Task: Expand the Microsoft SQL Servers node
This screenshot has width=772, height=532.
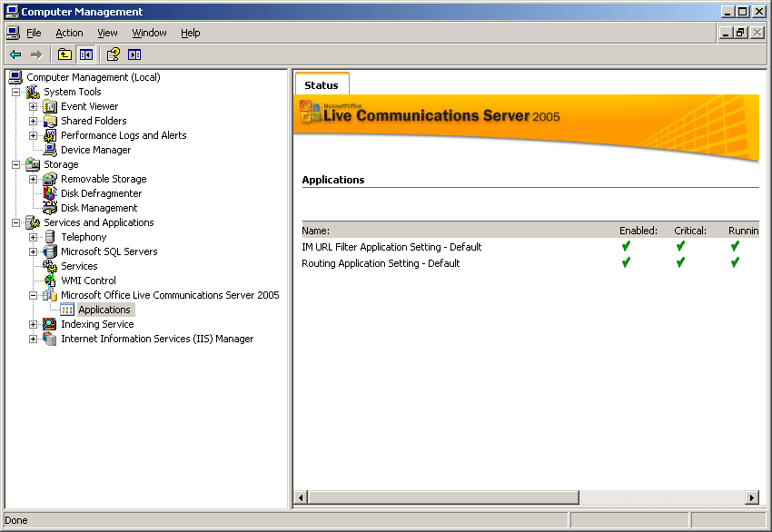Action: [33, 251]
